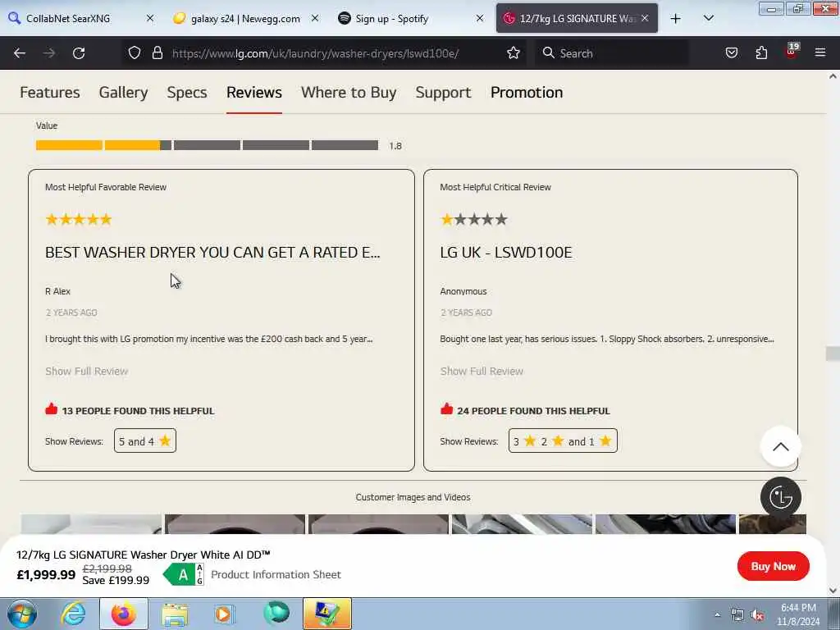Open the Extensions puzzle icon
The image size is (840, 630).
(x=761, y=52)
